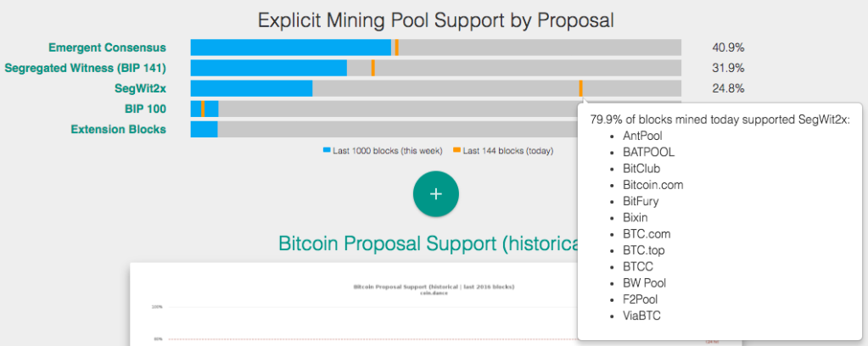Click the orange marker on BIP 100 bar
The height and width of the screenshot is (346, 868).
point(203,109)
